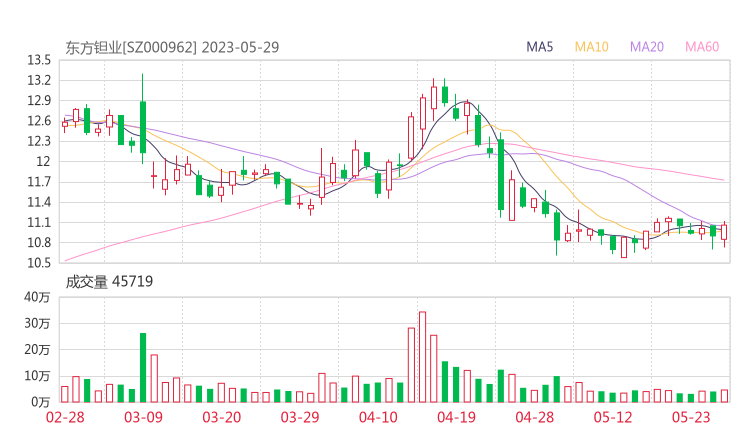Click the 05-12 date axis label
Viewport: 740px width, 440px height.
click(613, 417)
